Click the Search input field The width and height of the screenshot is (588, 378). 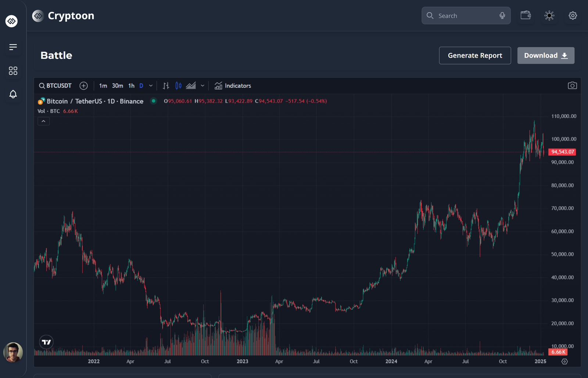pos(465,16)
